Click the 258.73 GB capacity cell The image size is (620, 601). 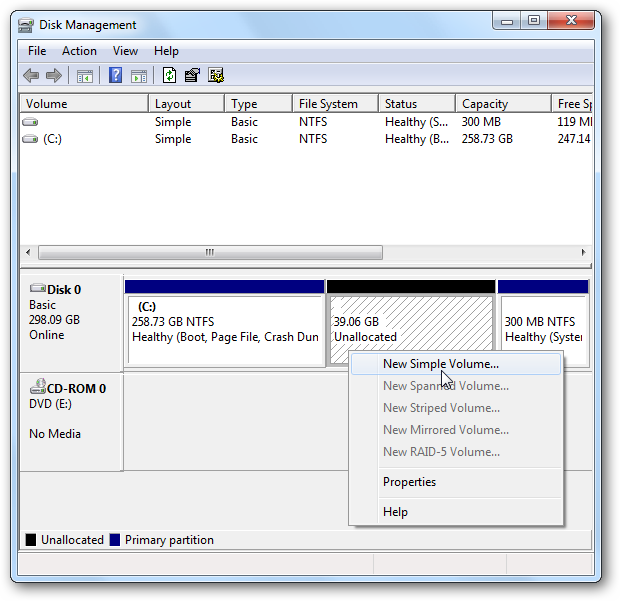487,139
